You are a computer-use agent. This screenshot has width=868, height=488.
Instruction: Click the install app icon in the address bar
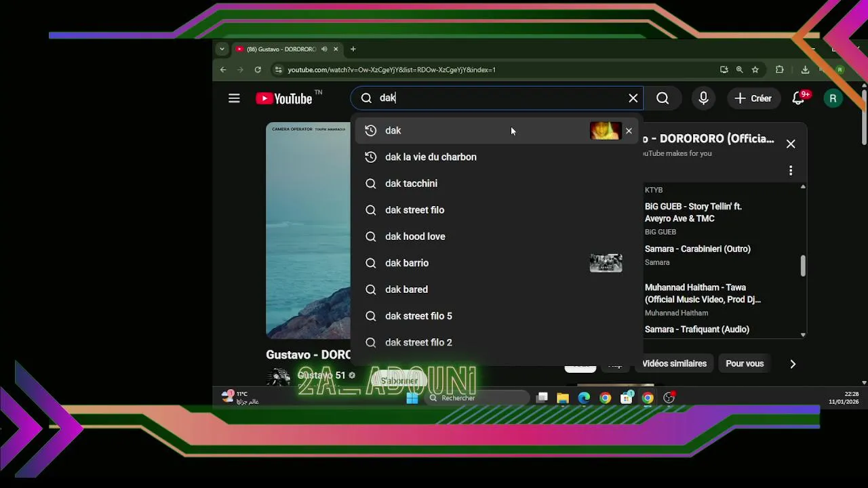click(x=724, y=69)
